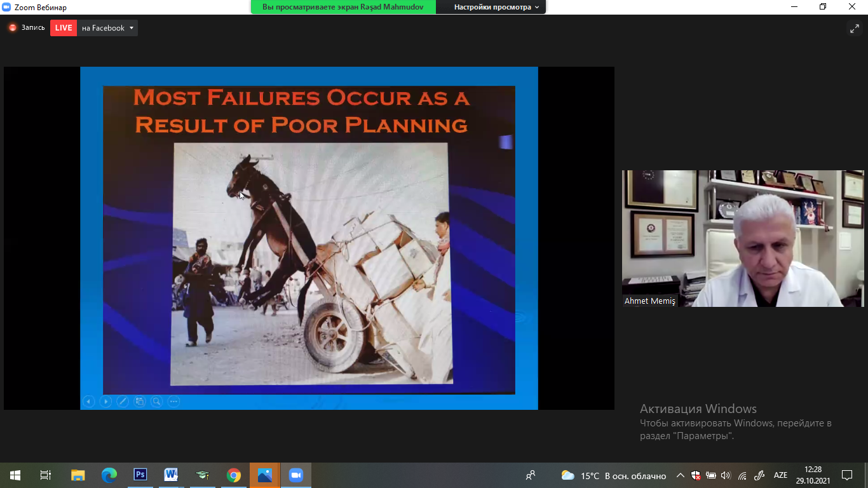868x488 pixels.
Task: Select the pen tool in slideshow controls
Action: point(123,402)
